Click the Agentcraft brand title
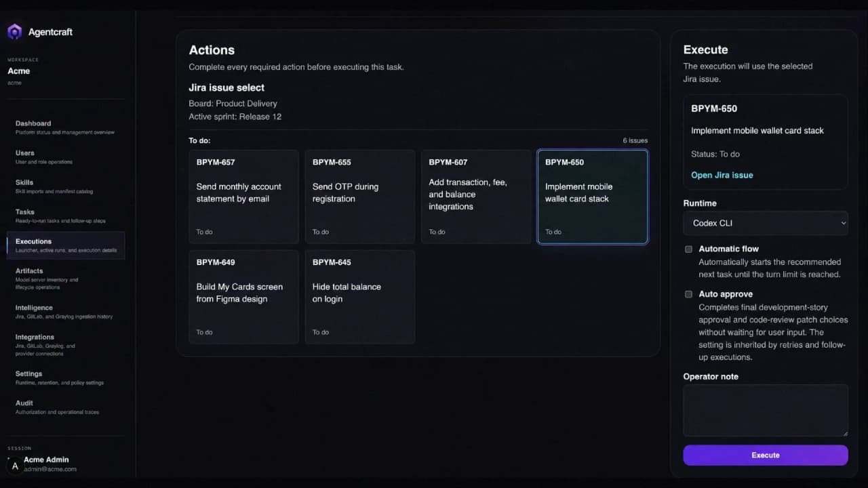868x488 pixels. [x=50, y=32]
